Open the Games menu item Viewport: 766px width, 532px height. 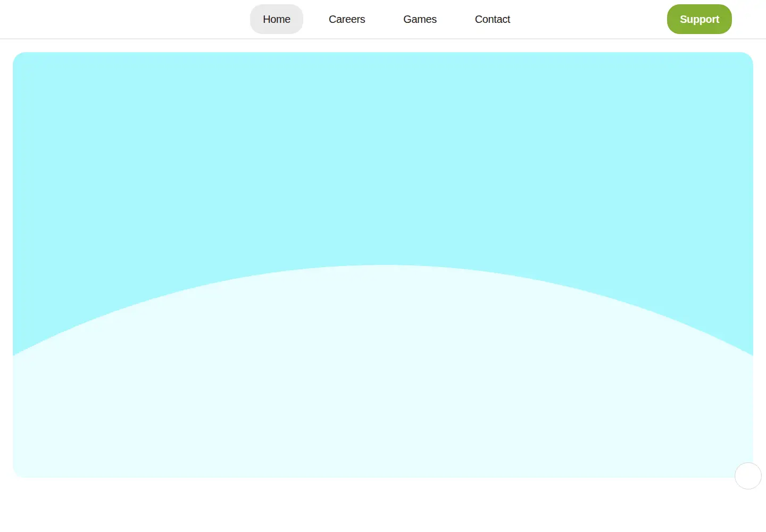tap(420, 19)
